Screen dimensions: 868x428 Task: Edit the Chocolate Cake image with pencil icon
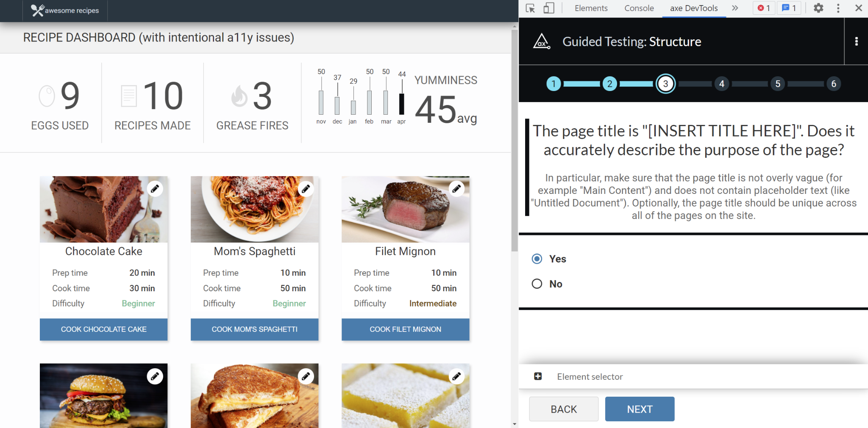155,188
